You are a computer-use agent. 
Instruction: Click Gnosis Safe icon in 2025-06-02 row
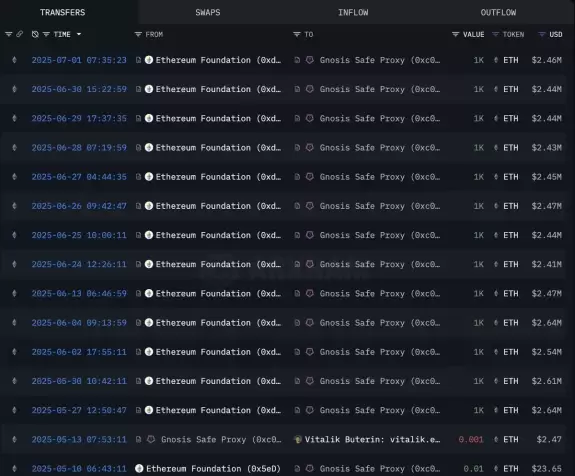point(310,352)
